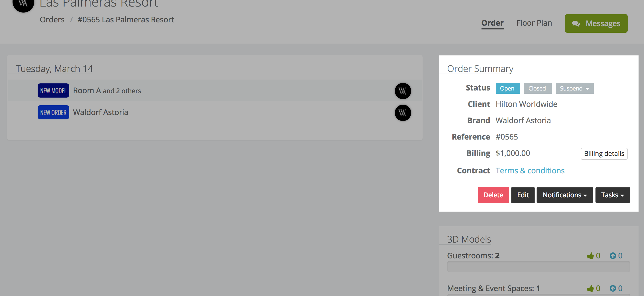644x296 pixels.
Task: Click the Tuesday, March 14 heading
Action: [54, 69]
